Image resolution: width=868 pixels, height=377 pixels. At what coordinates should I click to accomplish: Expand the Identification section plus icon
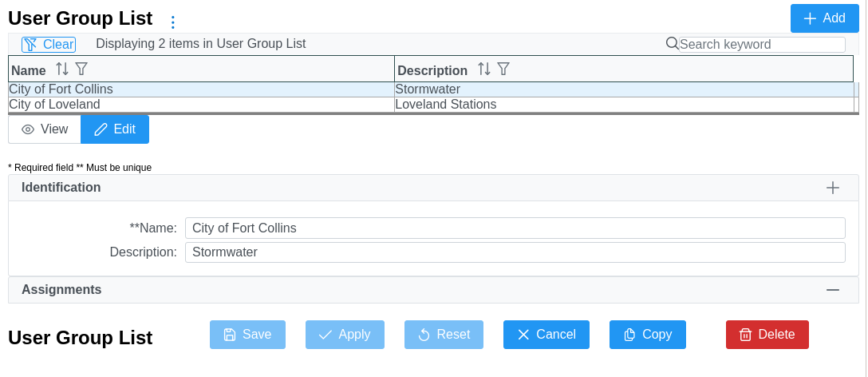832,188
